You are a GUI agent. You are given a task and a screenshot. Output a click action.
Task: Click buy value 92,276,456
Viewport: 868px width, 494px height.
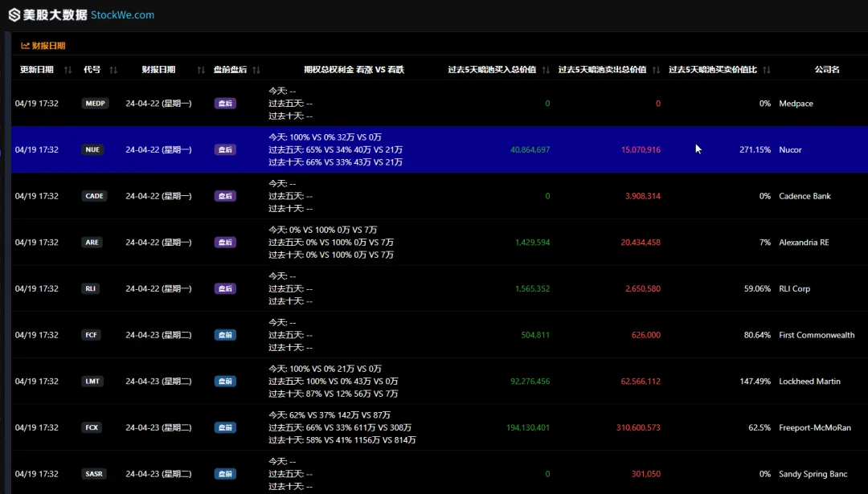tap(530, 382)
